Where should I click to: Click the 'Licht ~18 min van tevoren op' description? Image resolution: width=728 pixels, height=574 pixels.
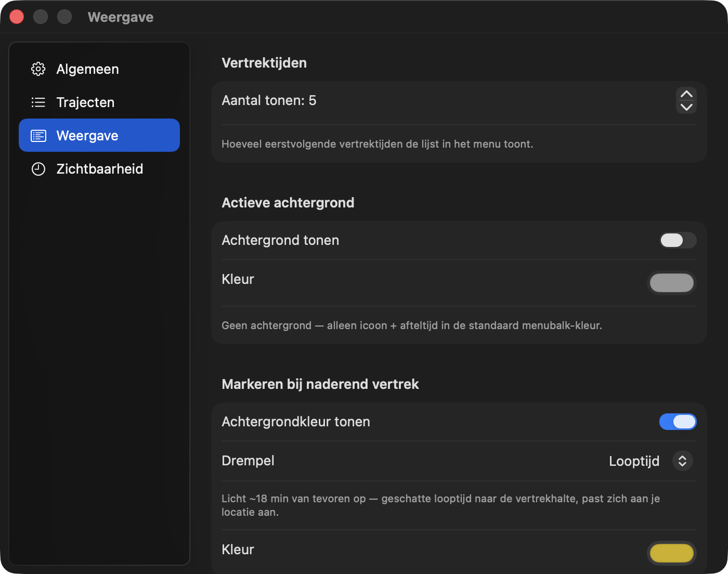(441, 505)
